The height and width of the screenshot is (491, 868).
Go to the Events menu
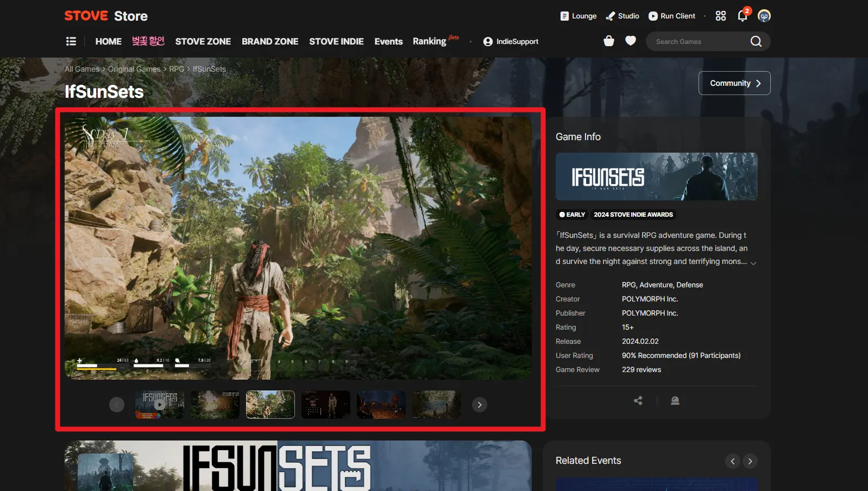tap(388, 41)
